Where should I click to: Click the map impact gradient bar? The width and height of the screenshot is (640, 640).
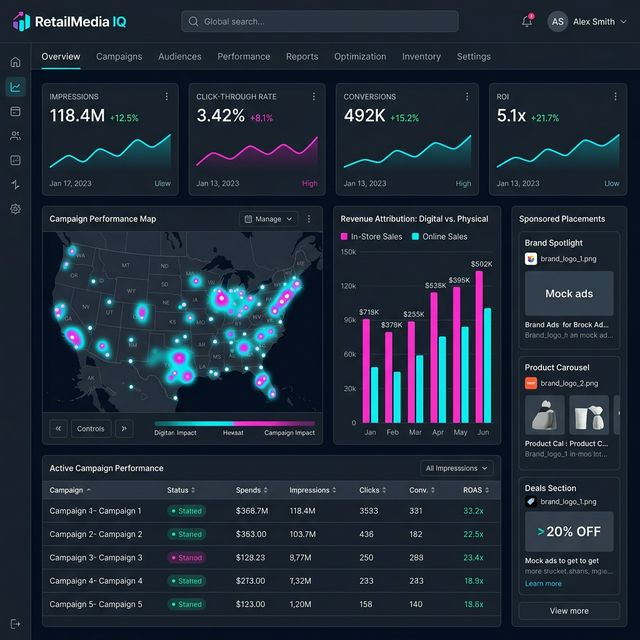point(235,424)
